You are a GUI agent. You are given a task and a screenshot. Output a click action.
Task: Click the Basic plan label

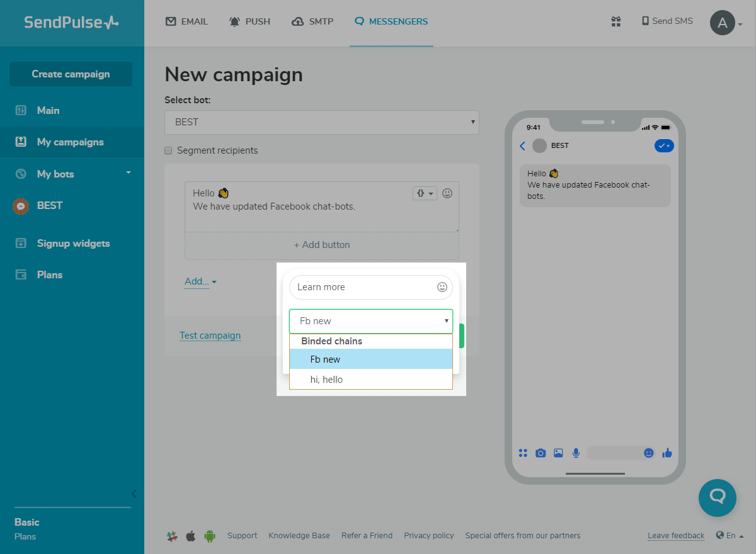point(27,522)
